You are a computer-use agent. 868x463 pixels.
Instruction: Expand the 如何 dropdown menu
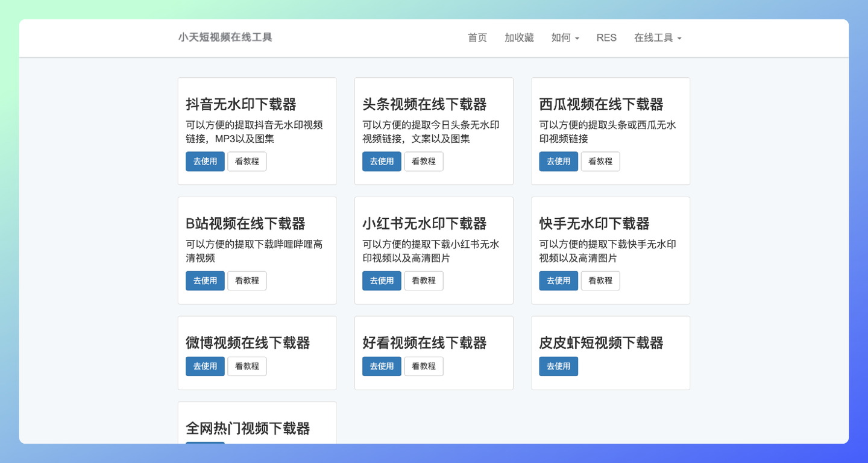click(x=565, y=38)
